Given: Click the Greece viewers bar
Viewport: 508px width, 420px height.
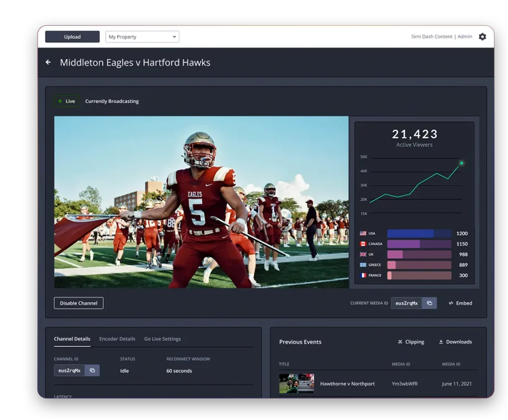Looking at the screenshot, I should coord(419,265).
